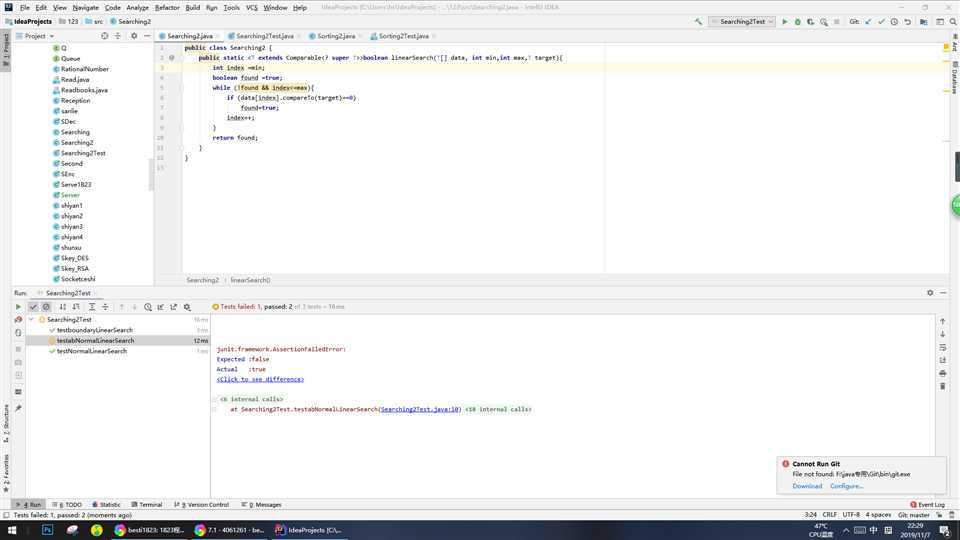The height and width of the screenshot is (540, 960).
Task: Open test history clock icon
Action: tap(148, 307)
